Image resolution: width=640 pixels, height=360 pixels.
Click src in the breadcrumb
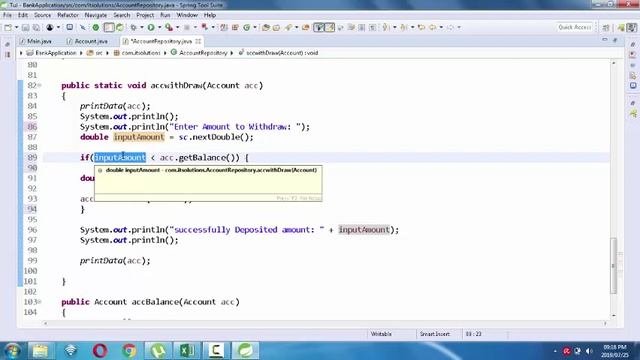click(x=99, y=53)
